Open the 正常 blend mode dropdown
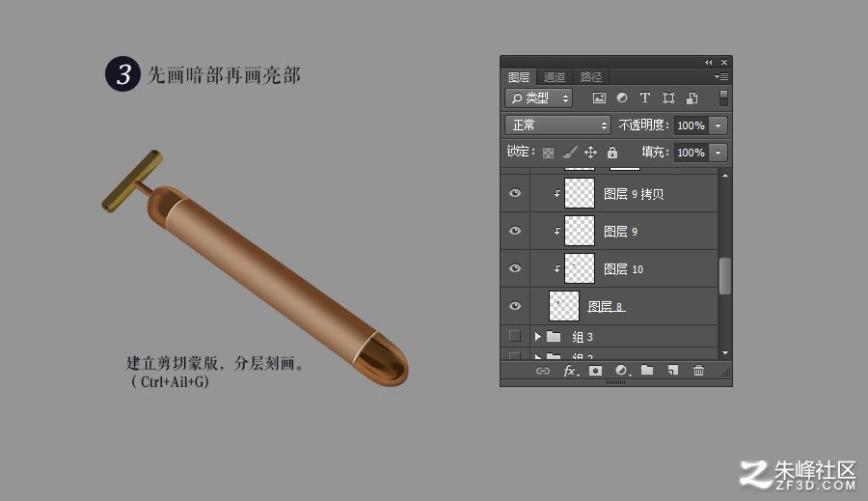868x501 pixels. coord(557,125)
